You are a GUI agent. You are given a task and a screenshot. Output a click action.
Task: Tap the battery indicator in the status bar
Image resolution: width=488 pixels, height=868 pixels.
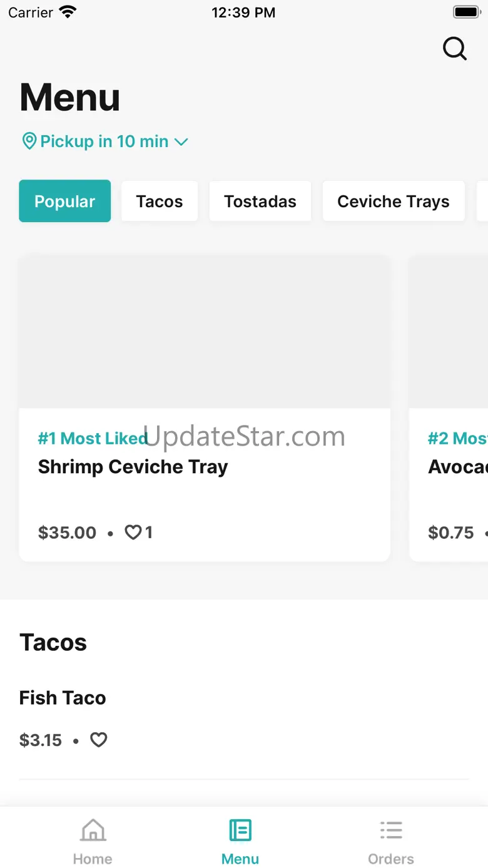466,12
